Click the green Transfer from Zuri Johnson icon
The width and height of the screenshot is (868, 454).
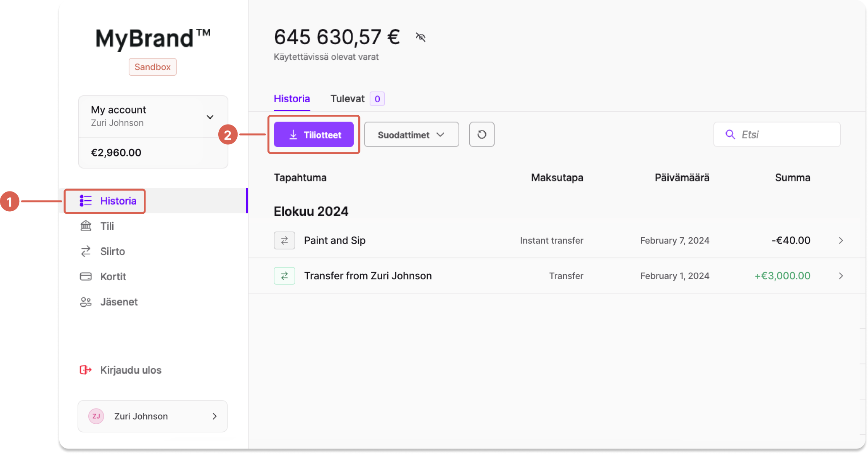[284, 276]
